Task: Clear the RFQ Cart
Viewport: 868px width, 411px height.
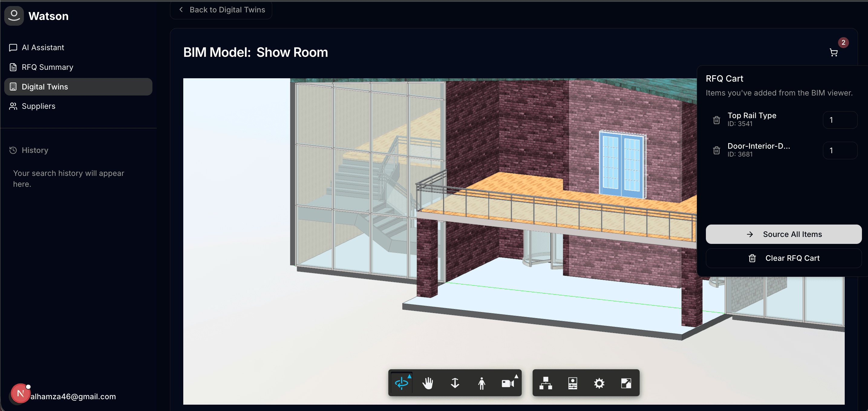Action: coord(783,258)
